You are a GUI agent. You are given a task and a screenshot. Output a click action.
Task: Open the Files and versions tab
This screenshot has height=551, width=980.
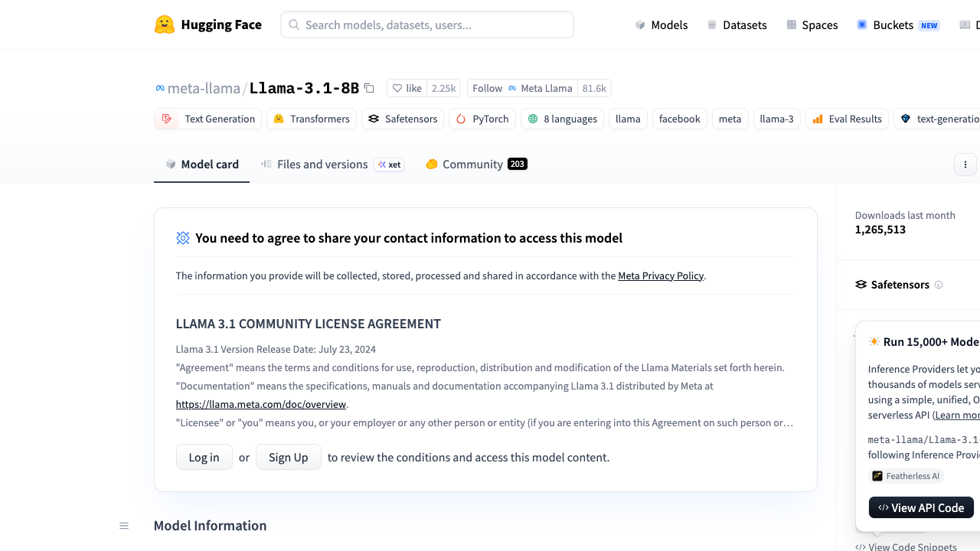(x=332, y=164)
